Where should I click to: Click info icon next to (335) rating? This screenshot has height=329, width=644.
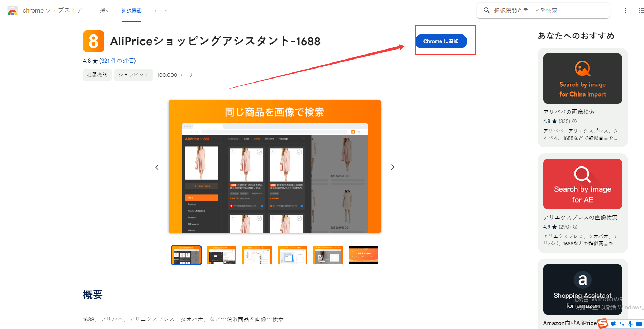tap(574, 121)
